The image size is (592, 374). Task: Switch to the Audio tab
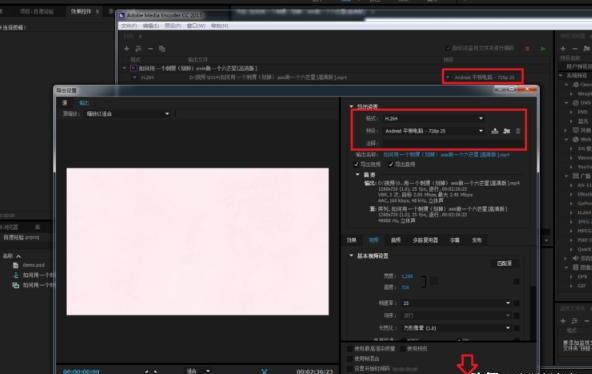coord(395,240)
